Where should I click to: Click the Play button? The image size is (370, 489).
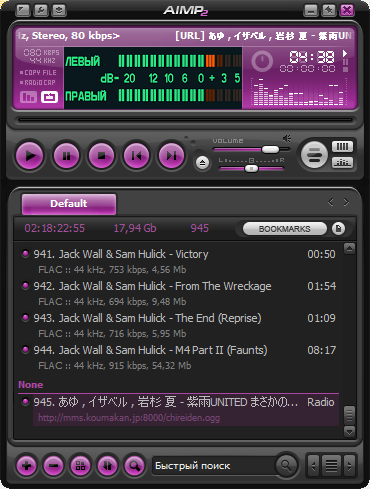click(30, 156)
